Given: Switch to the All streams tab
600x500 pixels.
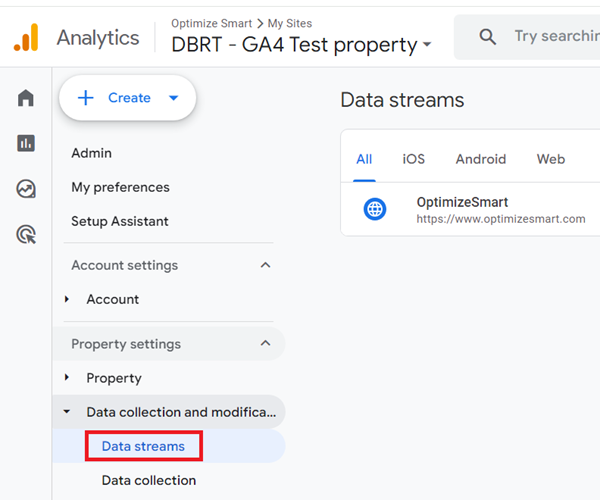Looking at the screenshot, I should 364,159.
